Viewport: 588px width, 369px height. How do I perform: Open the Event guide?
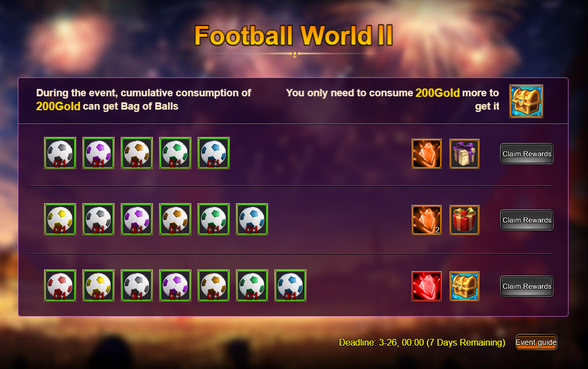(536, 342)
